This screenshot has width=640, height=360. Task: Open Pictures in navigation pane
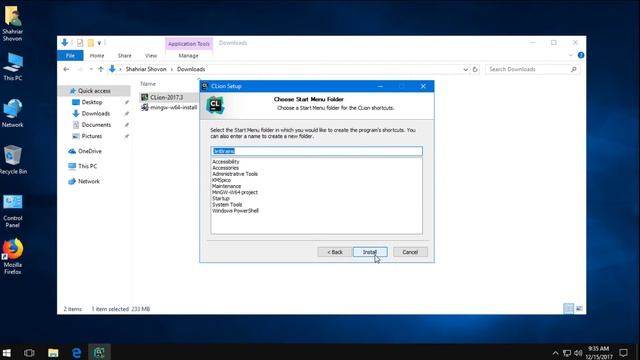click(91, 136)
